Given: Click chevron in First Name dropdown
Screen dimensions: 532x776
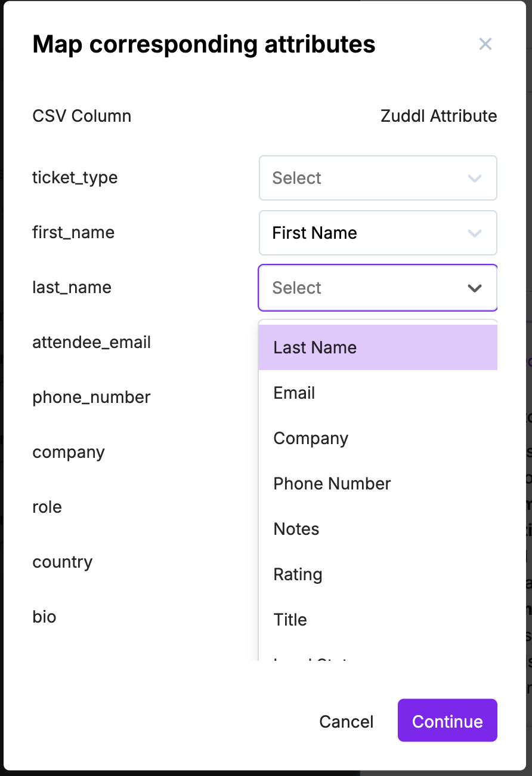Looking at the screenshot, I should 475,233.
